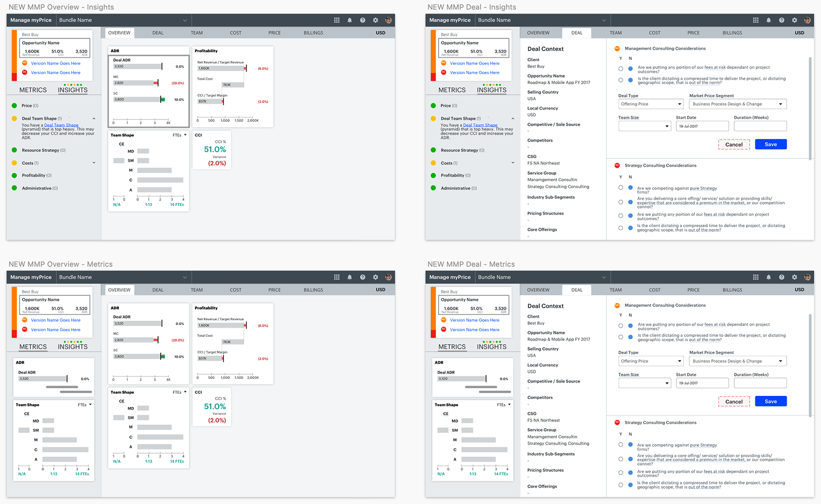Screen dimensions: 821x504
Task: Open Deal Type dropdown in Deal - Insights mockup
Action: coord(651,104)
